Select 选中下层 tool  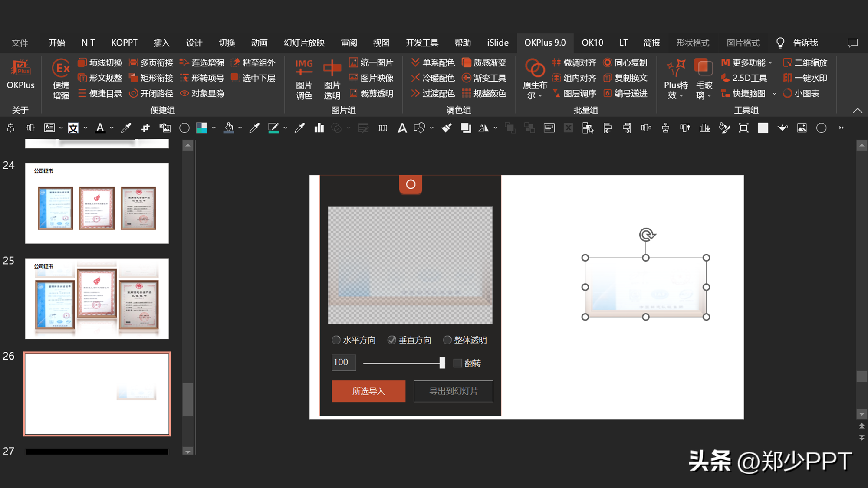253,78
